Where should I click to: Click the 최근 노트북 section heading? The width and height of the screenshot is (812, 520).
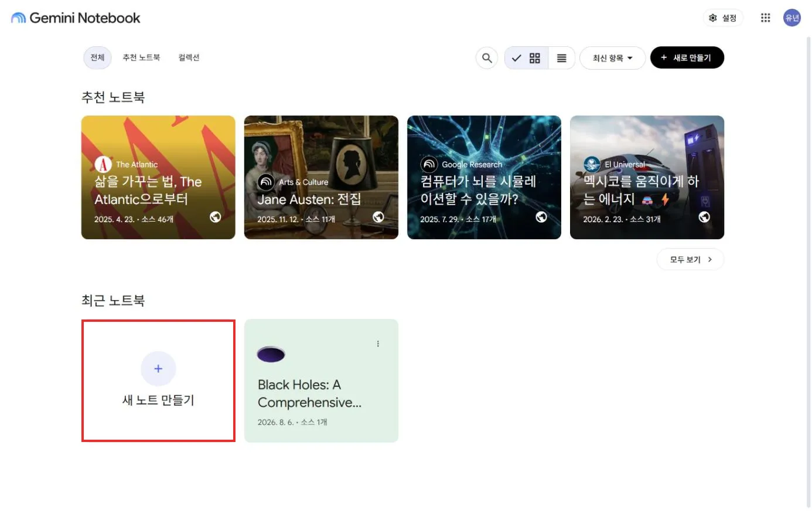click(x=113, y=301)
